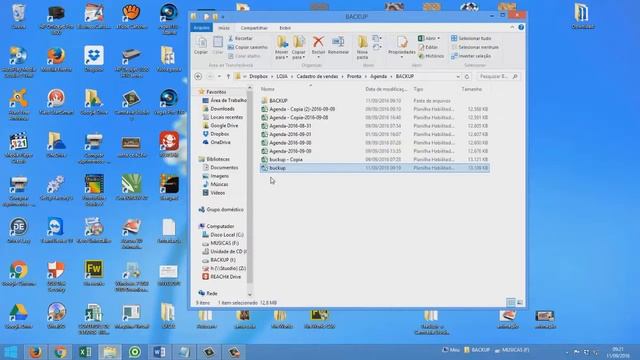Open the Novo item dropdown beside Nova pasta
The width and height of the screenshot is (640, 360).
377,38
